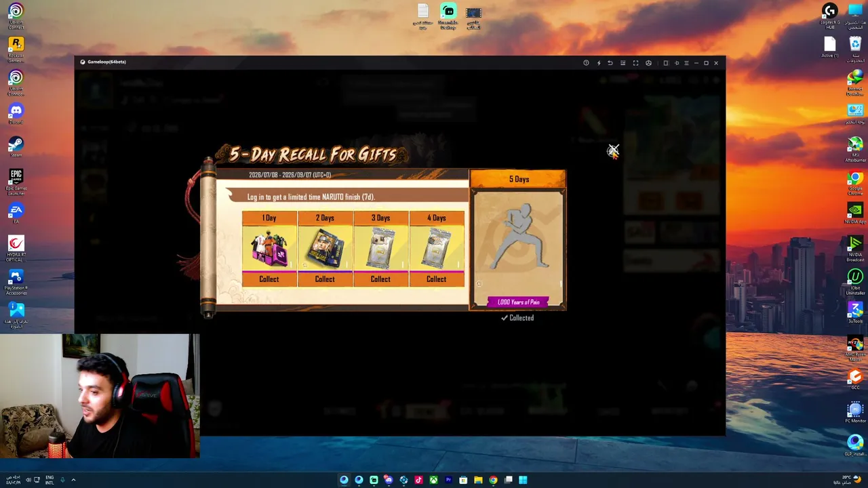
Task: Open the Discord desktop shortcut
Action: click(x=16, y=114)
